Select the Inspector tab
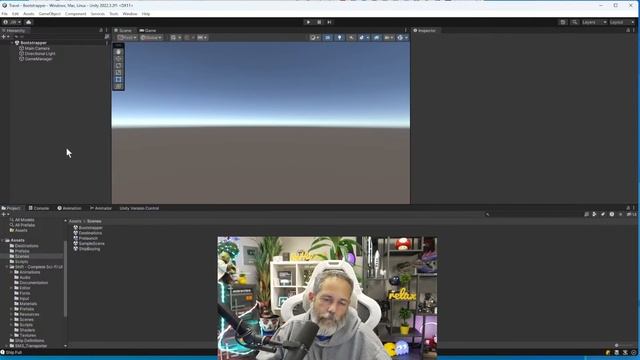 pos(425,31)
